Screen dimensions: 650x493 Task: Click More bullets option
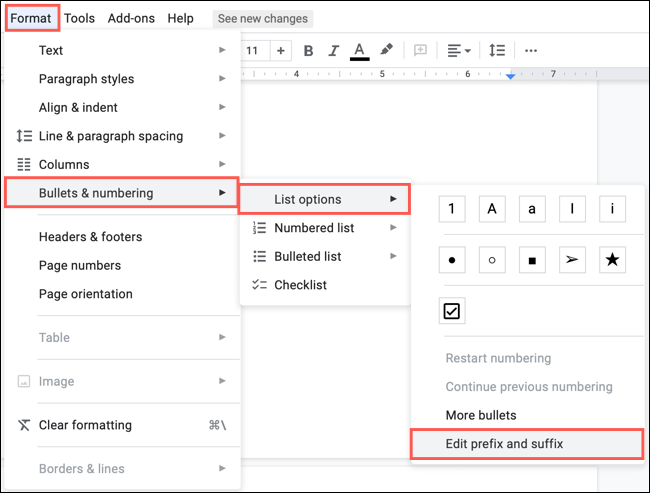pos(481,415)
